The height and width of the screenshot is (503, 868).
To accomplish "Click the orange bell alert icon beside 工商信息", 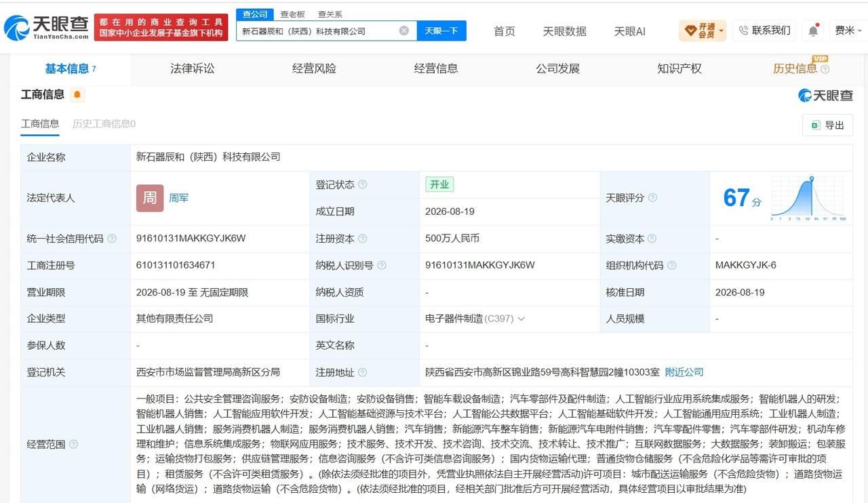I will click(77, 95).
